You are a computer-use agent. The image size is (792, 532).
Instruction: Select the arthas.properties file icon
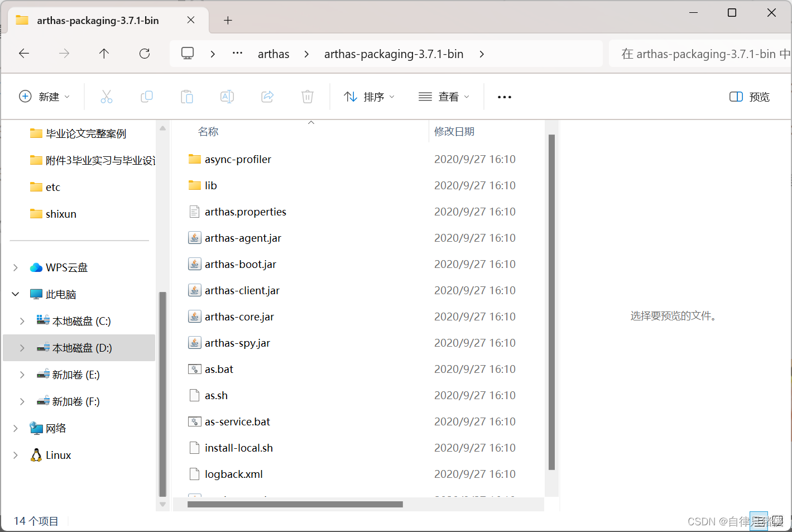(x=194, y=212)
